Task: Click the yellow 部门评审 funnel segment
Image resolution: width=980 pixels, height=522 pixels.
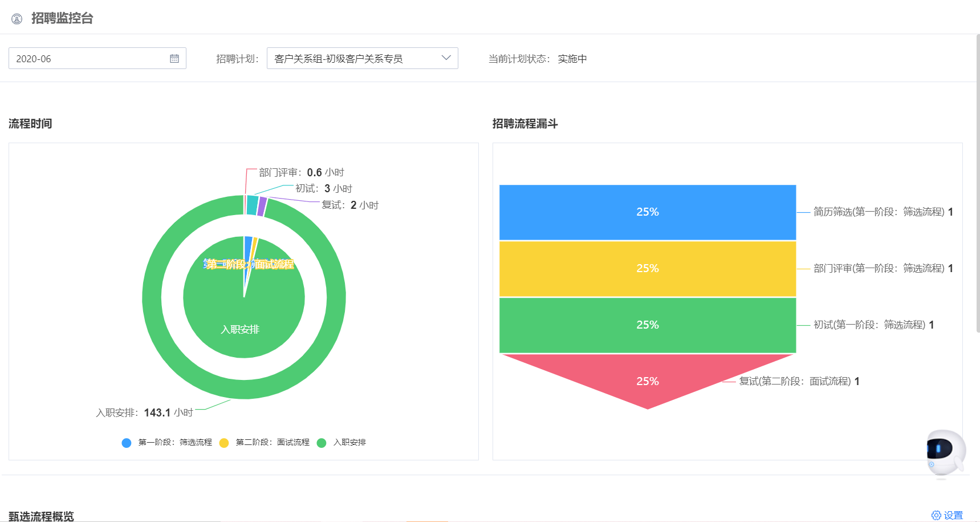Action: (x=647, y=269)
